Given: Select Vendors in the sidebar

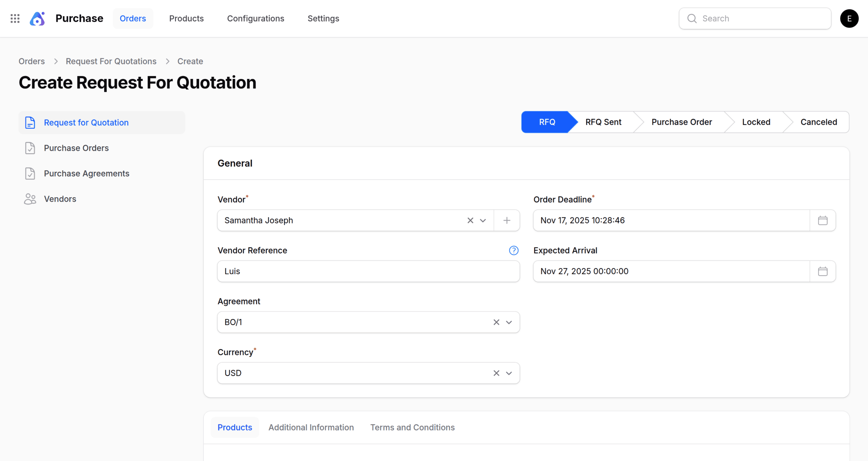Looking at the screenshot, I should pyautogui.click(x=60, y=199).
